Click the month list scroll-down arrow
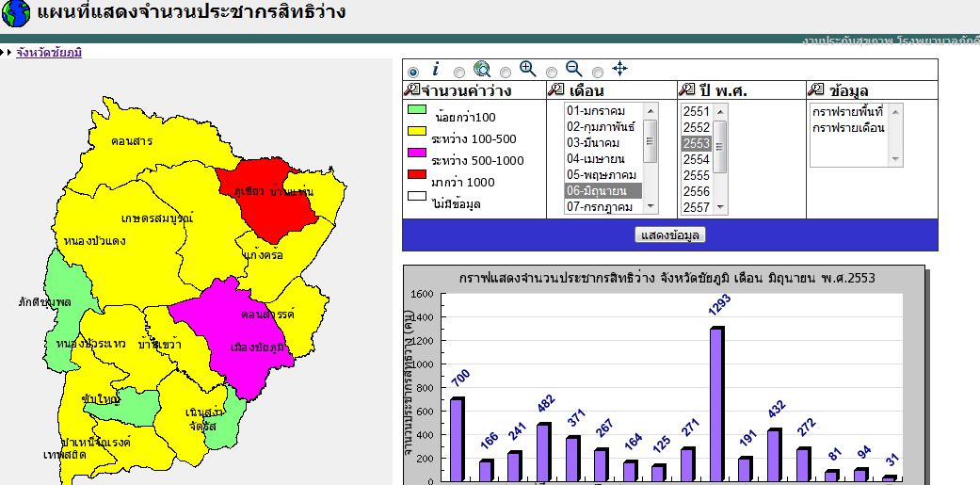The height and width of the screenshot is (485, 980). click(650, 206)
